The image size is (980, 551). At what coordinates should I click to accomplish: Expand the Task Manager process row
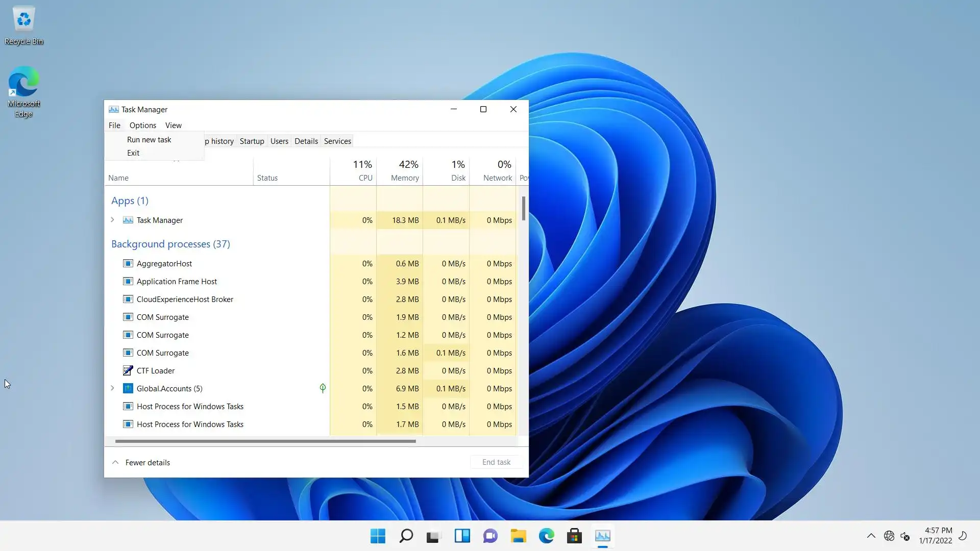tap(112, 220)
